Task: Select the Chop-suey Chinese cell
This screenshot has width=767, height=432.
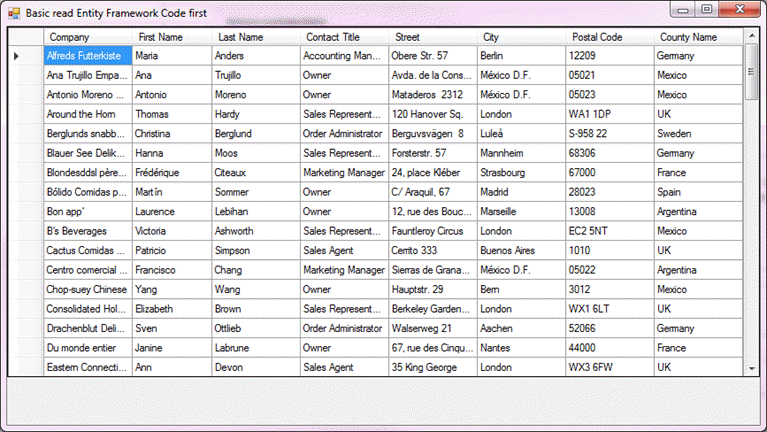Action: [88, 290]
